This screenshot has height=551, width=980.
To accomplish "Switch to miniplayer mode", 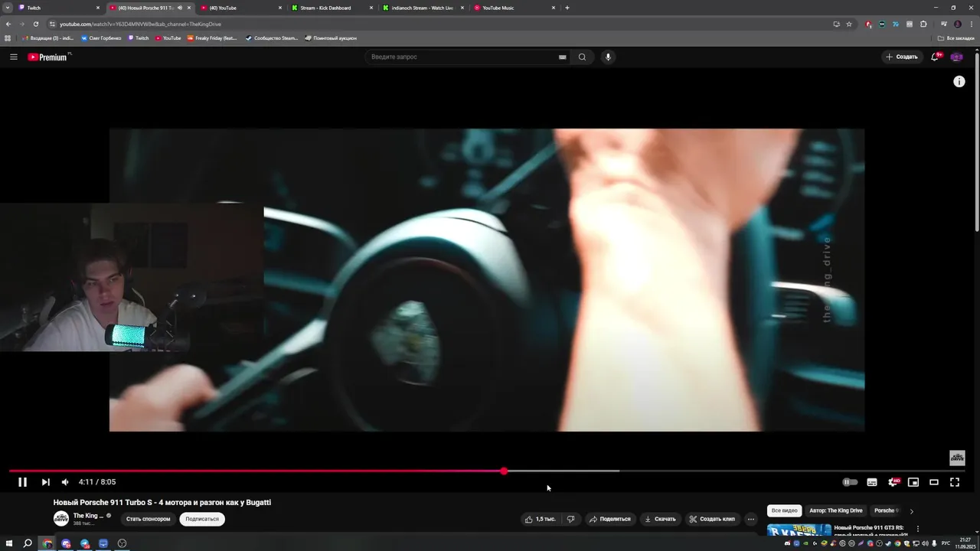I will tap(913, 482).
